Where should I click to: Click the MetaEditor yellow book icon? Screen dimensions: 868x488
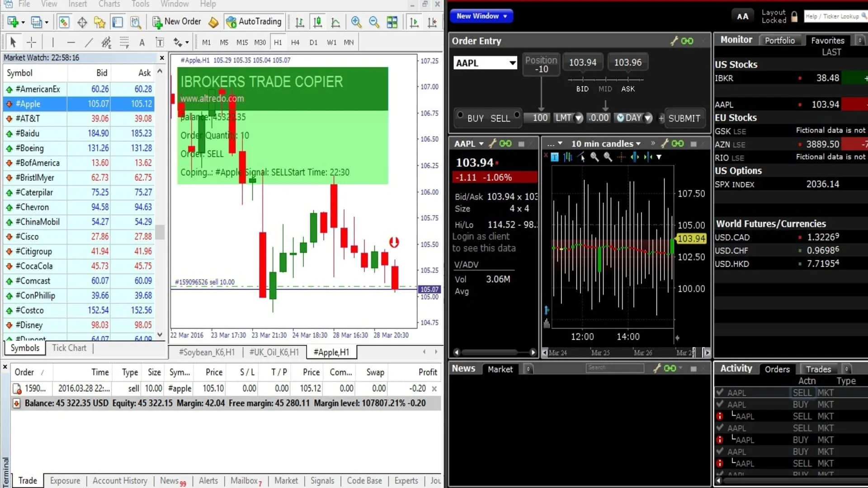coord(213,22)
